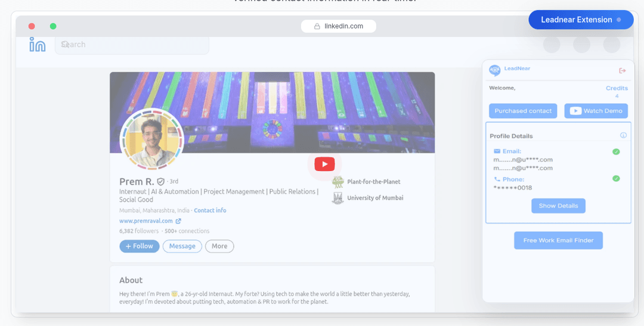Click the profile banner cover image
Viewport: 644px width, 326px height.
(x=272, y=113)
